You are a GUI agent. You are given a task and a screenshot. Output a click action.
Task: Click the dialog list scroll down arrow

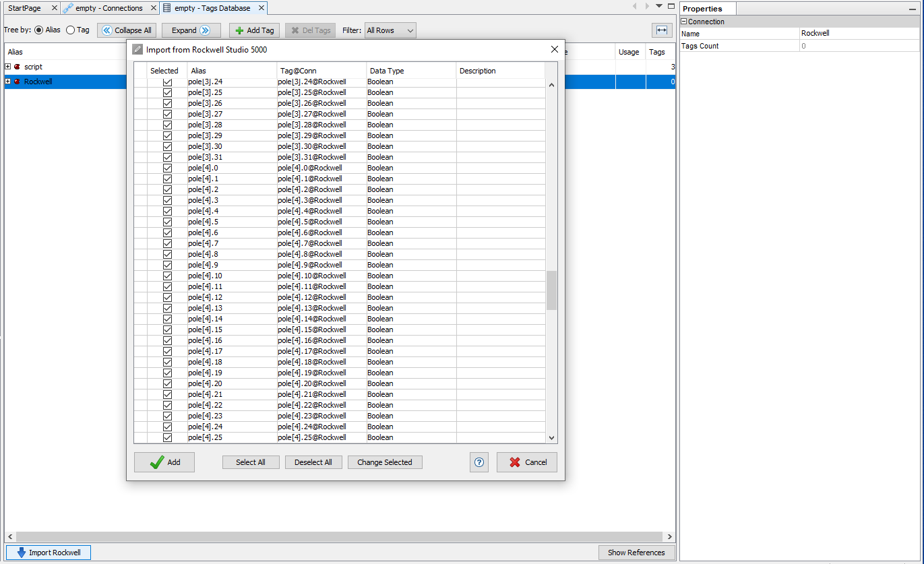pos(551,437)
